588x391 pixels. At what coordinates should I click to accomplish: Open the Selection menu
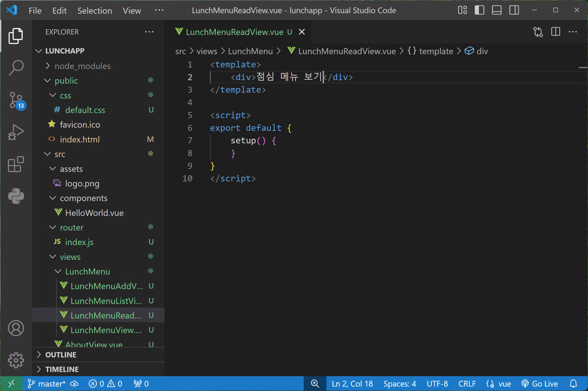(x=95, y=10)
